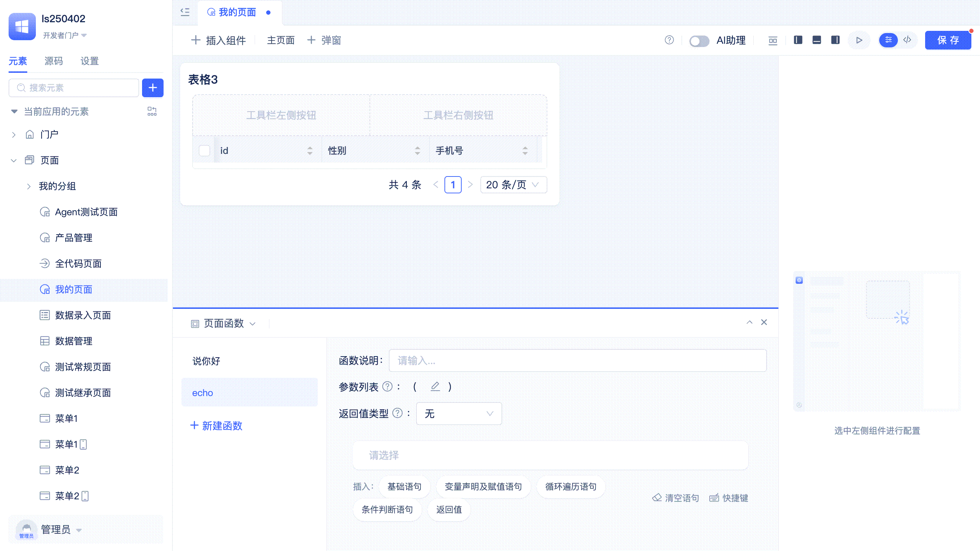Image resolution: width=980 pixels, height=551 pixels.
Task: Select the echo function
Action: click(250, 392)
